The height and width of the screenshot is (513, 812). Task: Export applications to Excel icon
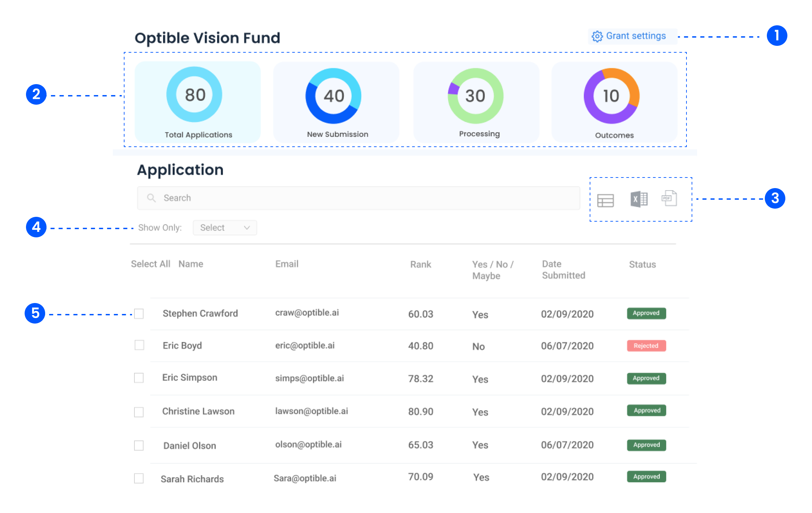click(x=639, y=199)
